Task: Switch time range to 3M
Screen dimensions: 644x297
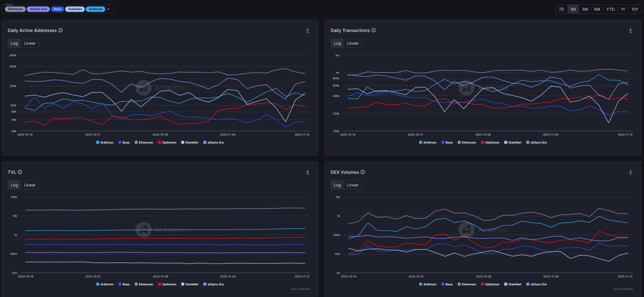Action: (585, 9)
